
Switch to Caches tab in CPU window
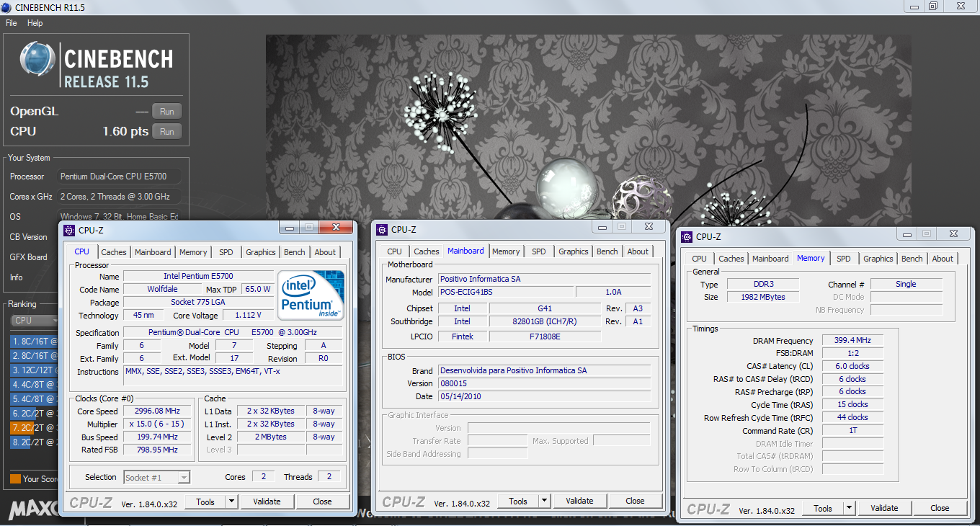click(x=114, y=252)
